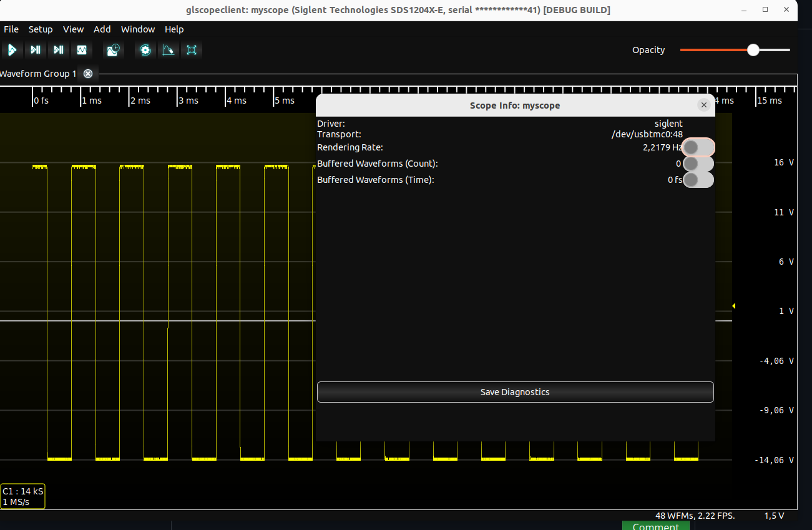Force an immediate trigger
Screen dimensions: 812x530
pos(59,50)
